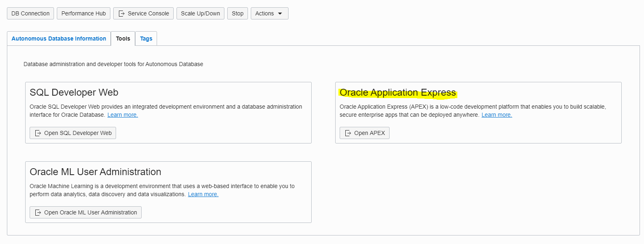Click the highlighted Oracle Application Express heading

click(398, 92)
